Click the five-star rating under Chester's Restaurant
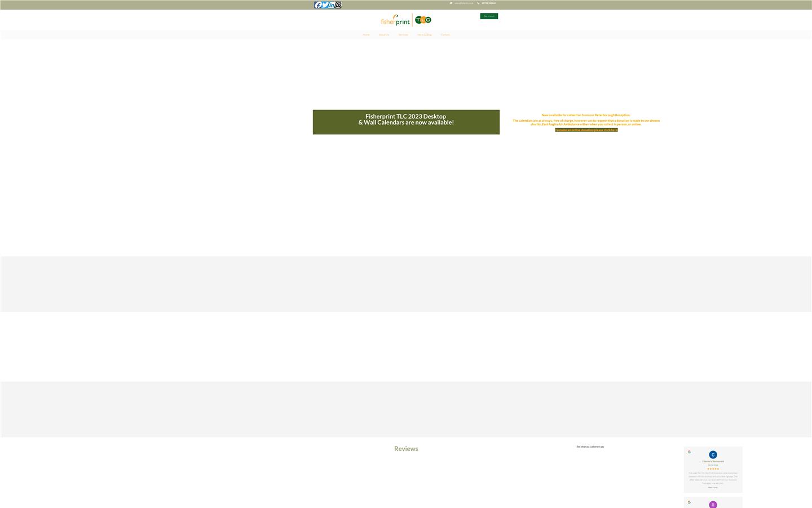Viewport: 812px width, 508px height. click(x=713, y=468)
